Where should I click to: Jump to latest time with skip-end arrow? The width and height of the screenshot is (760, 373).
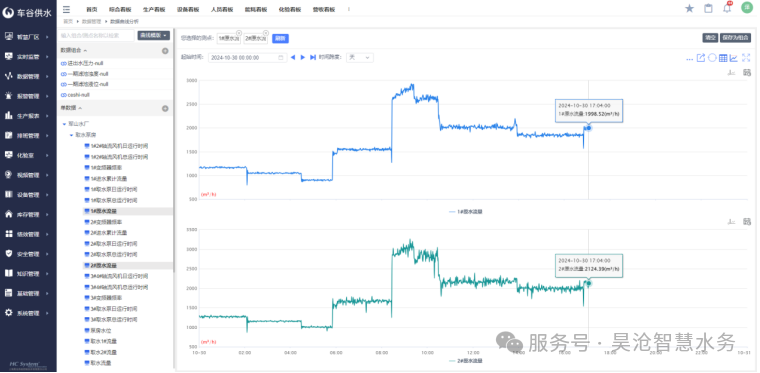point(313,57)
